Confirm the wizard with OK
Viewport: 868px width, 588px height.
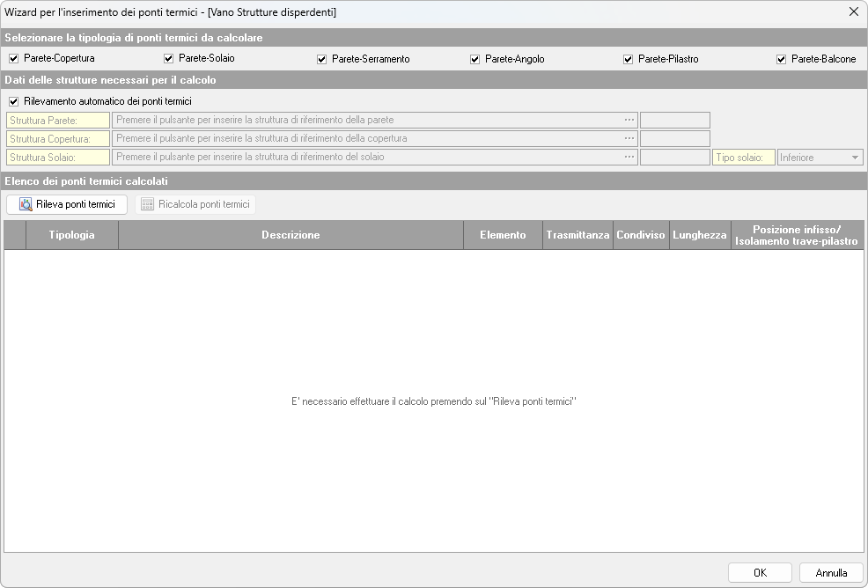(x=760, y=572)
